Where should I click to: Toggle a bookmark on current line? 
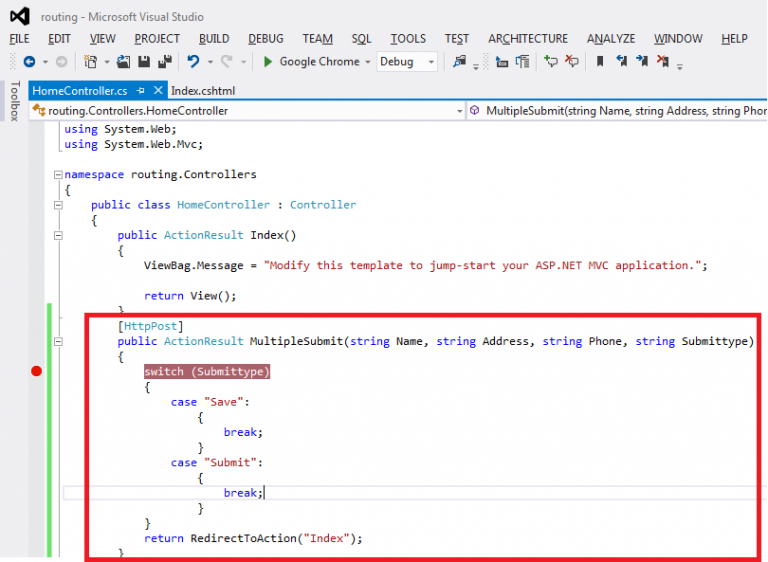[600, 62]
